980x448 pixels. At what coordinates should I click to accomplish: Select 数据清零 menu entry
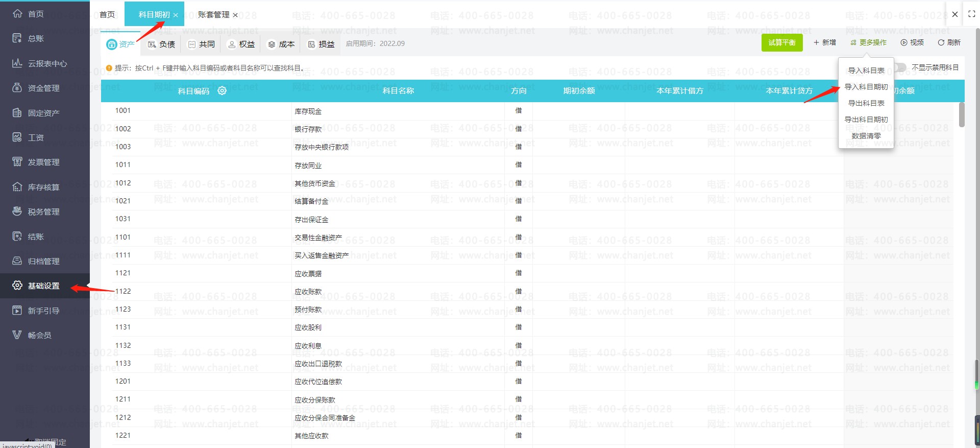click(866, 136)
